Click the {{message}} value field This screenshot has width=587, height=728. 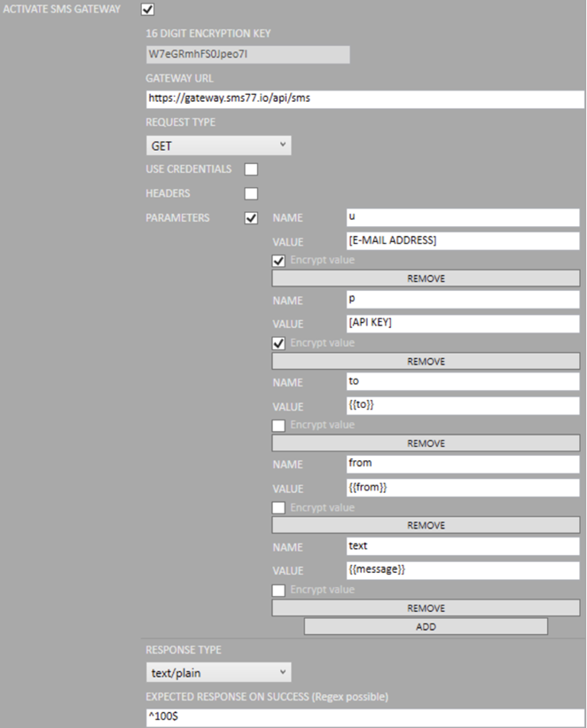tap(462, 570)
